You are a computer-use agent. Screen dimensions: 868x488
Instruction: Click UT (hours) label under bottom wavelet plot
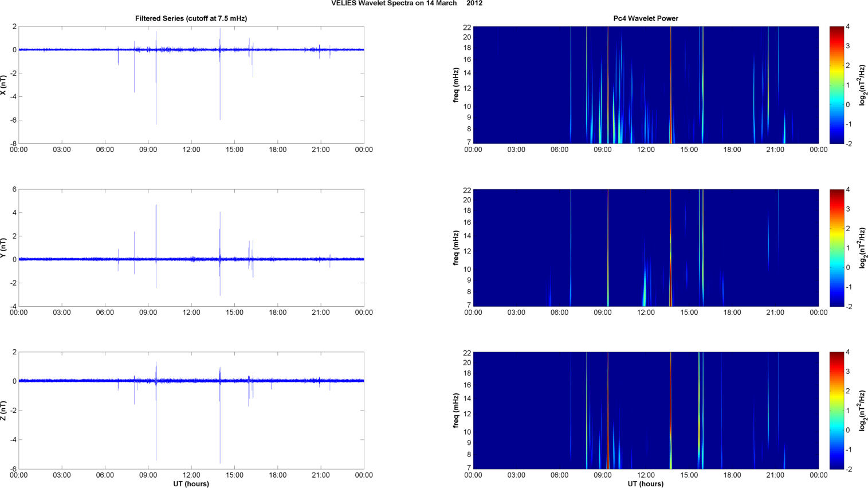pyautogui.click(x=646, y=484)
